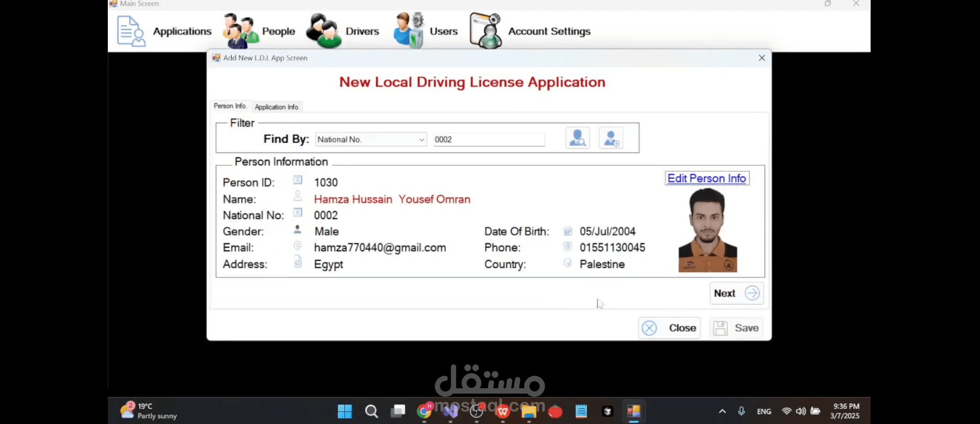Click the Next button

pyautogui.click(x=736, y=293)
